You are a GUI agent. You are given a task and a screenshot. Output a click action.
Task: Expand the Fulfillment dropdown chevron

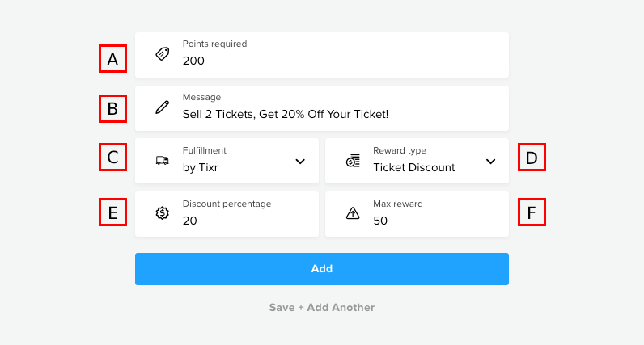tap(300, 162)
